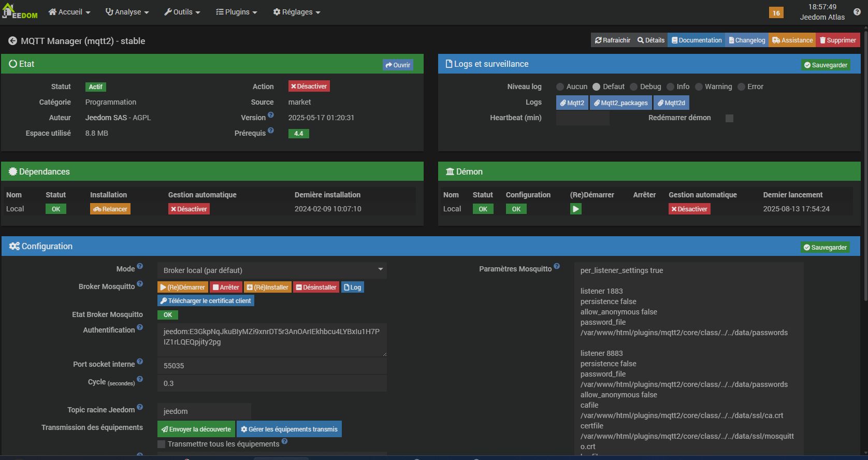
Task: Click the info icon beside Version
Action: 271,116
